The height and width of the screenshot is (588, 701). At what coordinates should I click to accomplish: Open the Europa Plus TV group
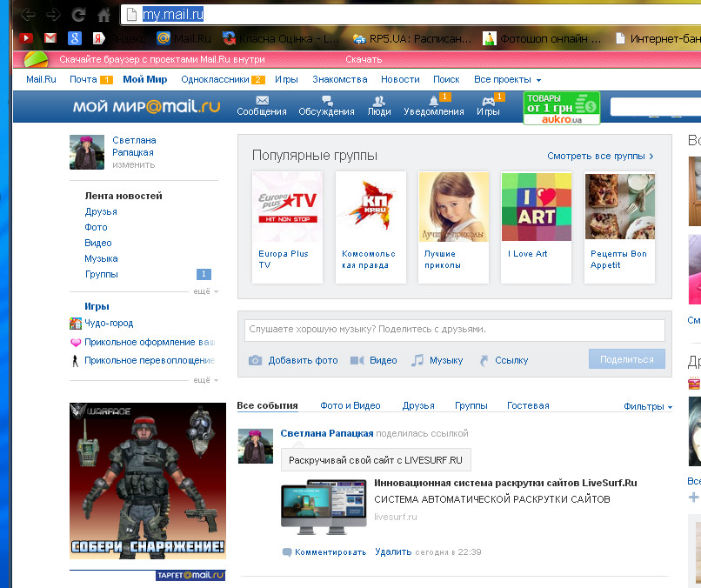coord(287,228)
